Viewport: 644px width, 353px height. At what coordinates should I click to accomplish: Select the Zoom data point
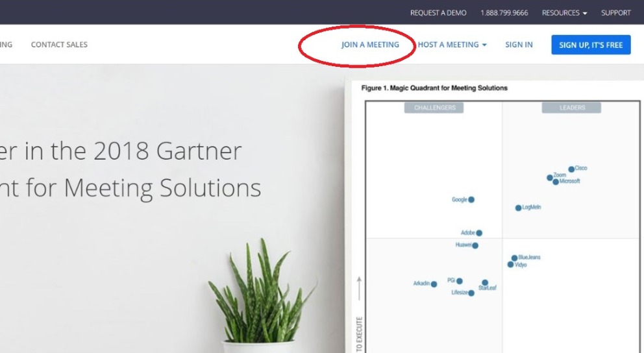(x=549, y=178)
